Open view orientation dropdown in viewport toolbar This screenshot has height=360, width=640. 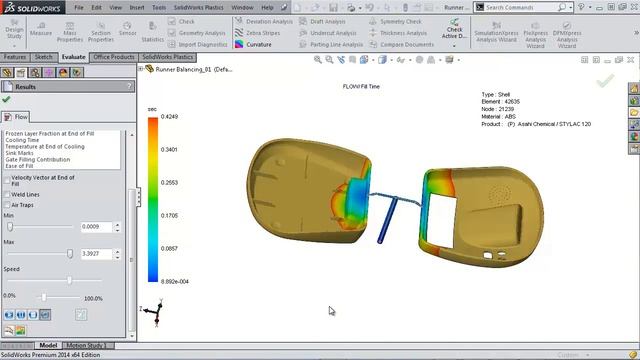pyautogui.click(x=373, y=60)
